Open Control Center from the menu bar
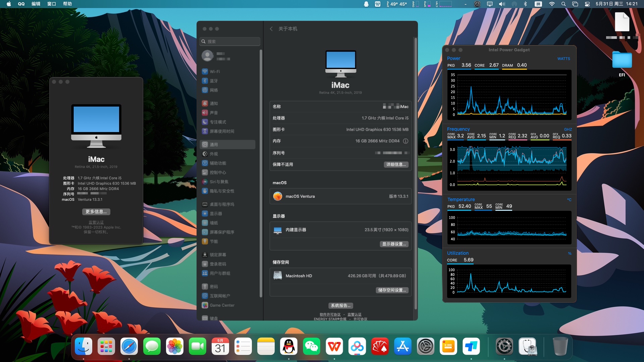644x362 pixels. pyautogui.click(x=587, y=4)
